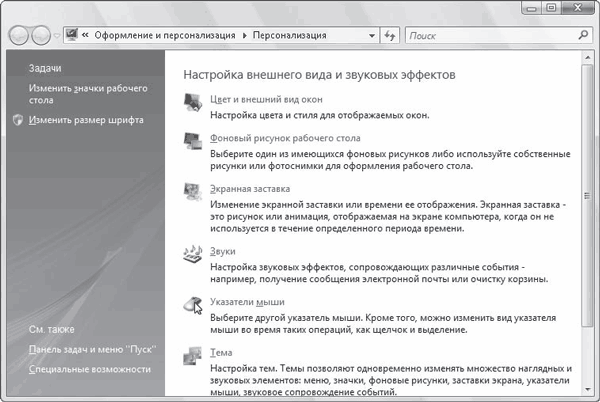
Task: Click the Screen Saver icon
Action: 193,191
